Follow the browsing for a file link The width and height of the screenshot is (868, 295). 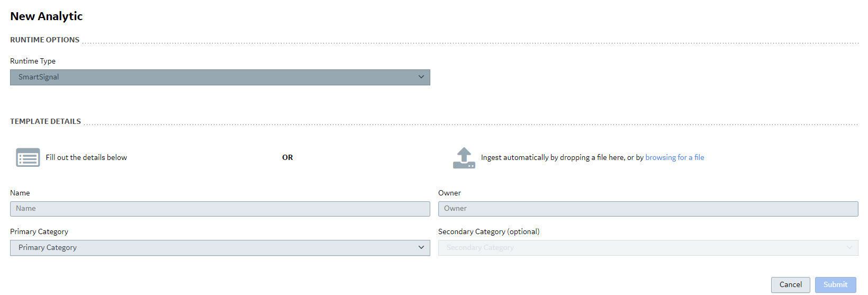point(675,157)
